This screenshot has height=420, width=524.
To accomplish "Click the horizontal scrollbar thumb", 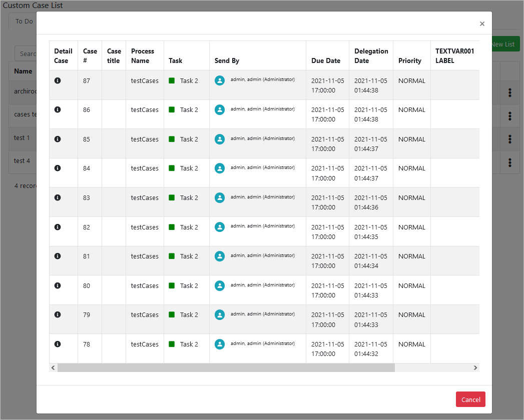I will point(225,368).
